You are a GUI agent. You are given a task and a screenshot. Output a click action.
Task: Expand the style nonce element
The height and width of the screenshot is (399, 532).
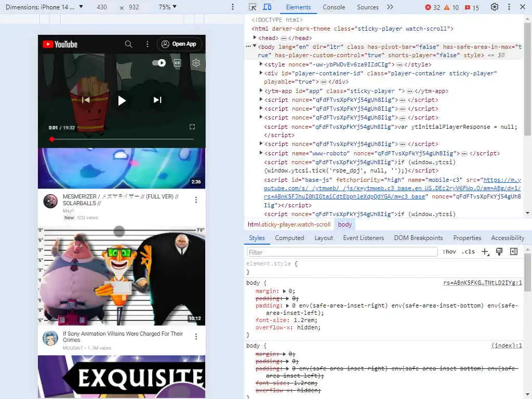pyautogui.click(x=261, y=64)
